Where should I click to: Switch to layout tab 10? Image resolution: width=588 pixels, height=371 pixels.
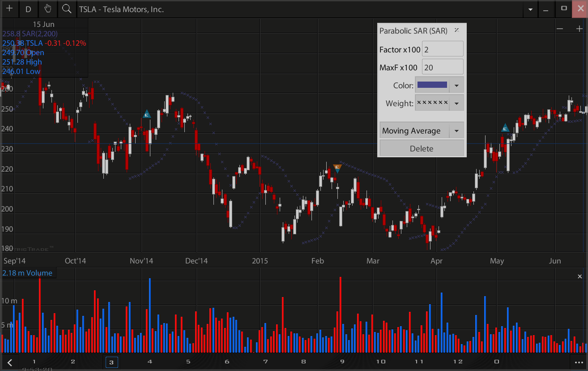pos(381,362)
